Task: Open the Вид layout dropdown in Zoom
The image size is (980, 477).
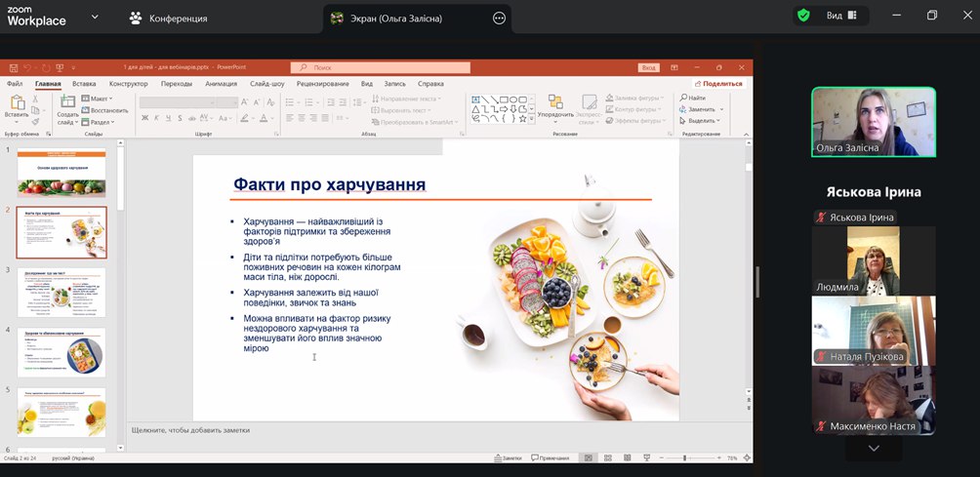Action: [x=841, y=16]
